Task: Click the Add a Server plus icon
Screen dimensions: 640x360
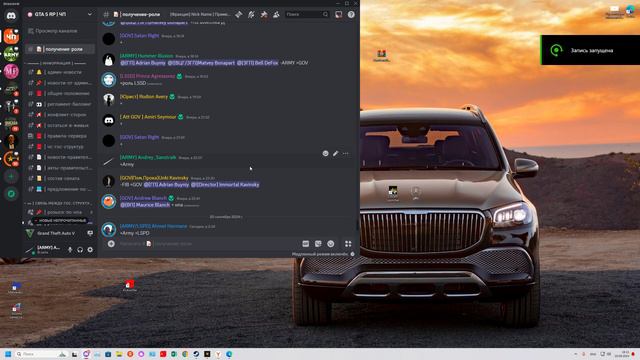Action: click(11, 176)
